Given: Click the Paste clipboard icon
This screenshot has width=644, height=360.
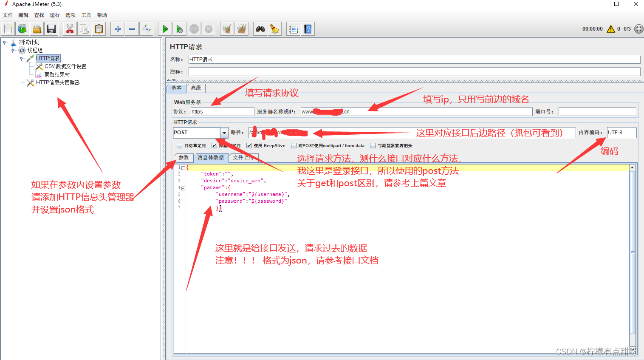Looking at the screenshot, I should pyautogui.click(x=99, y=29).
